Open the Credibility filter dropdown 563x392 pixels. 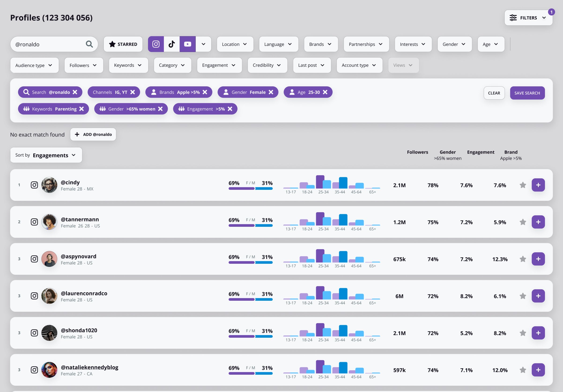[267, 65]
